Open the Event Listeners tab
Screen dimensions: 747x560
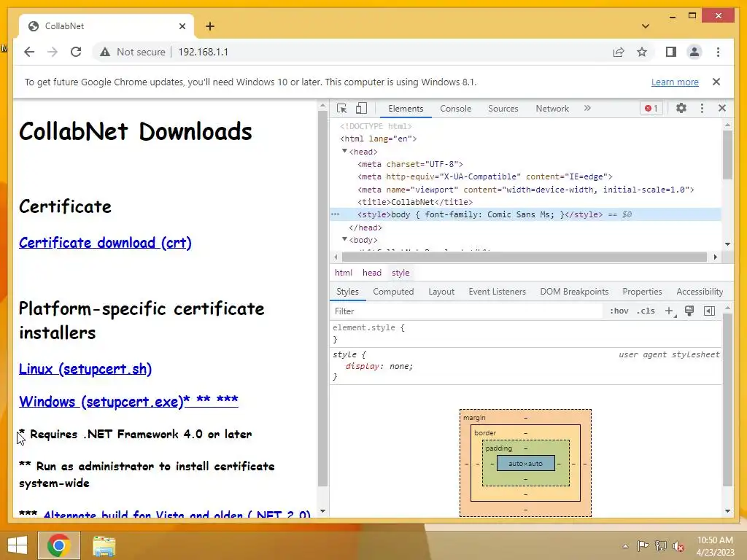pos(497,292)
